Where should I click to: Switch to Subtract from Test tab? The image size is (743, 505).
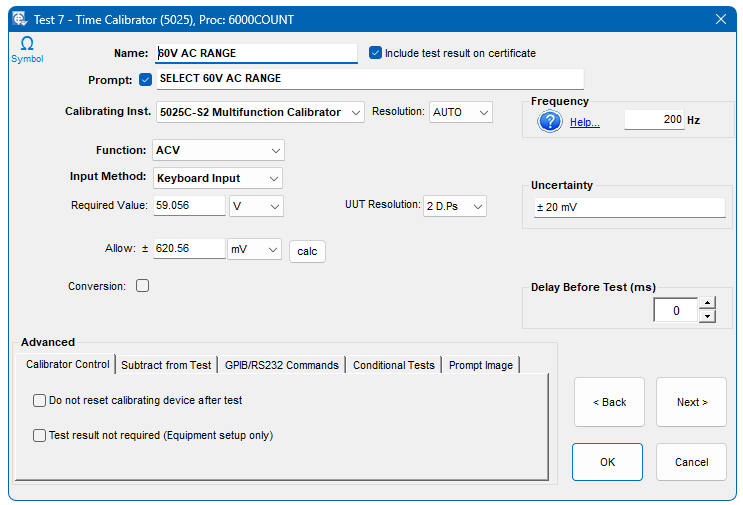tap(166, 365)
